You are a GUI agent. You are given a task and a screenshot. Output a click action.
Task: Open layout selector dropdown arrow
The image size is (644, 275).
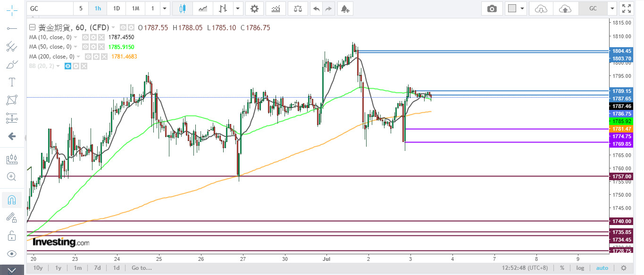coord(523,8)
